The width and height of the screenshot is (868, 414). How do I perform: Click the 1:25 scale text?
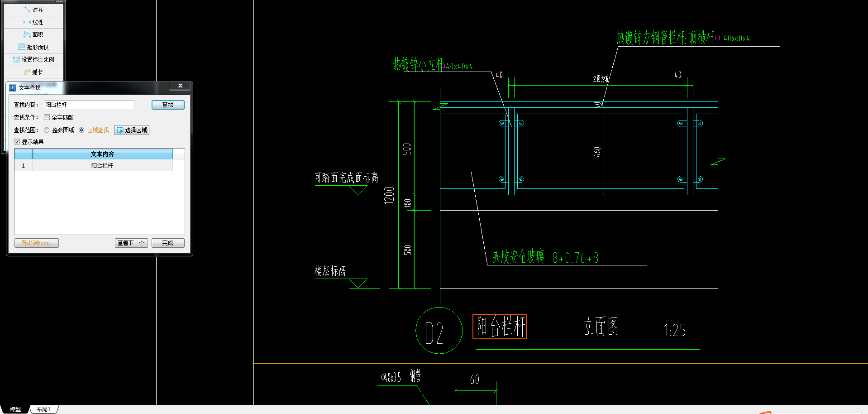click(675, 330)
